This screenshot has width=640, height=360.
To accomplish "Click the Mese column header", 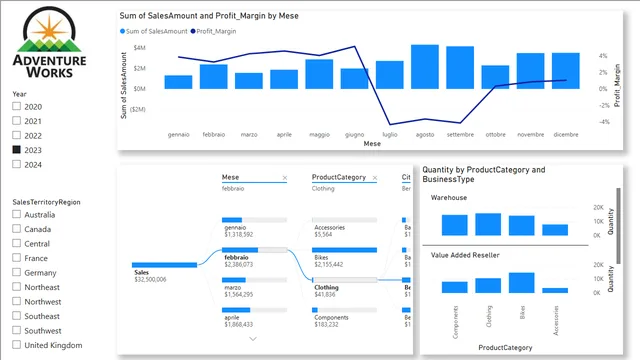I will click(231, 177).
